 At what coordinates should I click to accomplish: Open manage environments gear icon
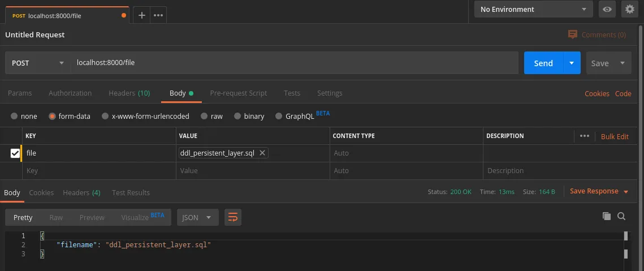[x=629, y=9]
